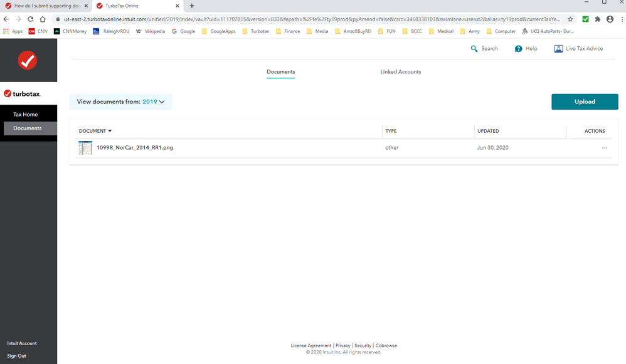Click the Upload button
Screen dimensions: 626x364
[585, 101]
